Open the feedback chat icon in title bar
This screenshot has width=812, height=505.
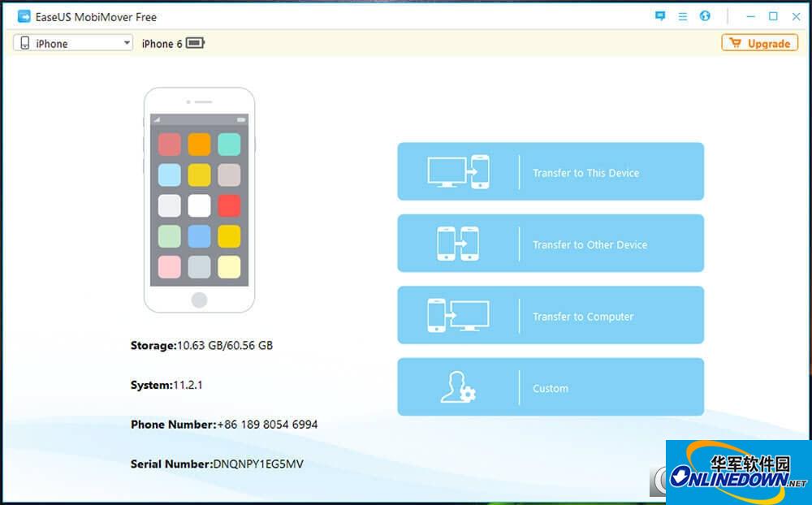[x=659, y=16]
